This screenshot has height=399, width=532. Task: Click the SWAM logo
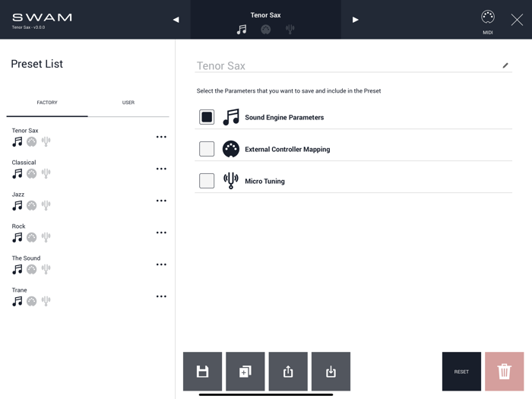tap(42, 17)
